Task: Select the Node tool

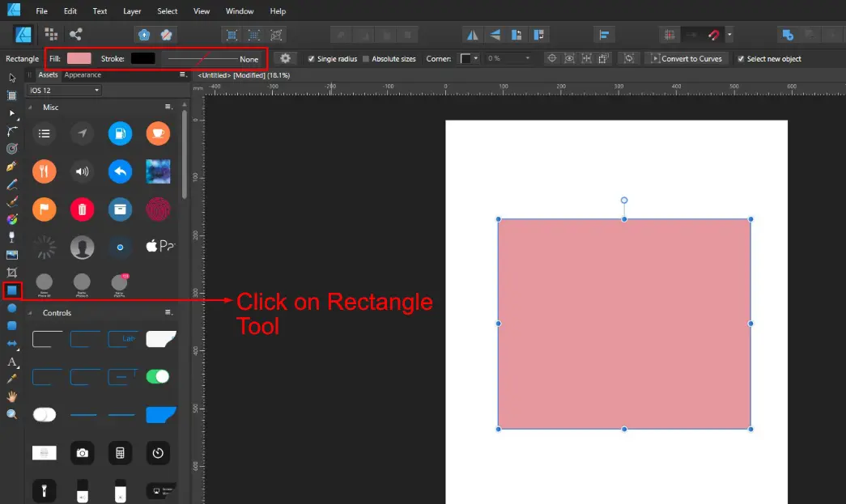Action: tap(12, 113)
